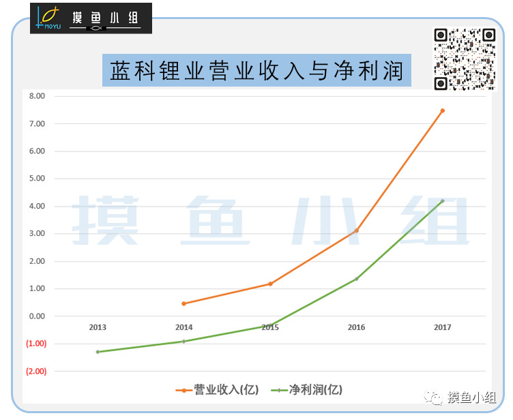Click the red (2.00) axis label
Viewport: 513px width, 420px height.
click(x=36, y=372)
